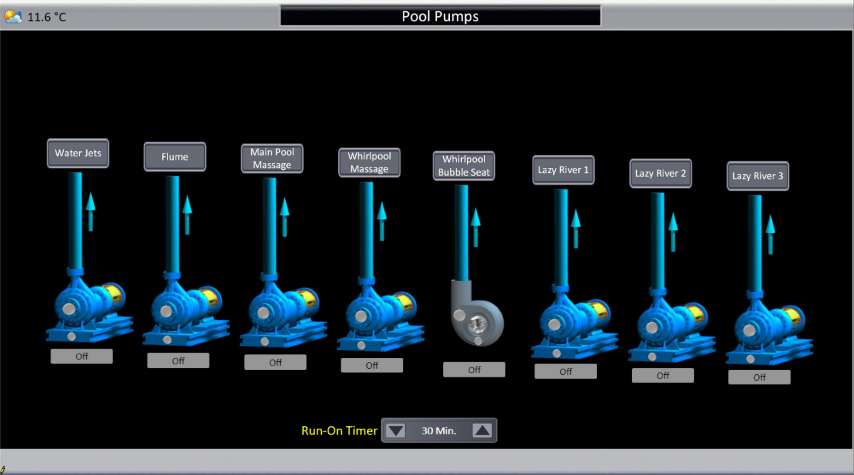Viewport: 854px width, 475px height.
Task: Click the Main Pool Massage pump icon
Action: 281,312
